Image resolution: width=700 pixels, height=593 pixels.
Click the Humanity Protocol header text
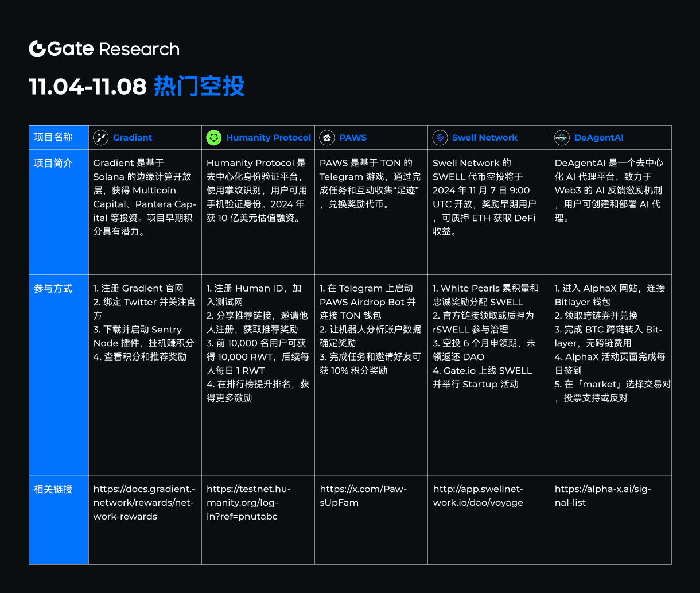coord(268,137)
